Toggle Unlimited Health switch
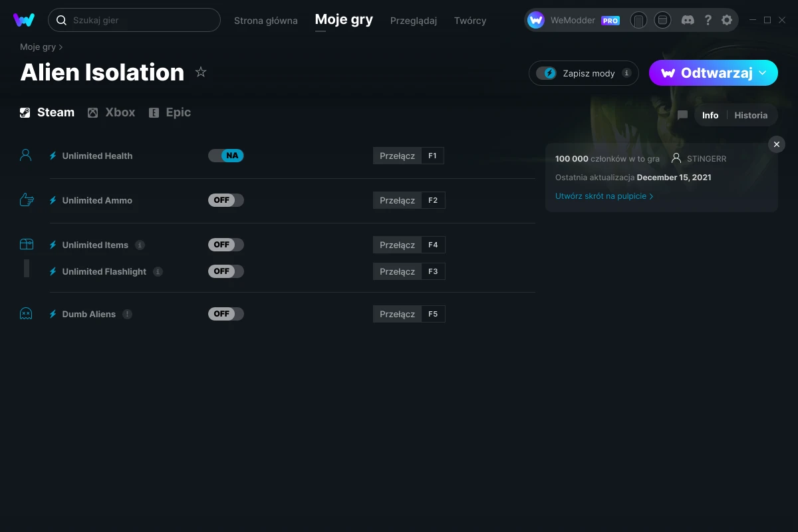The width and height of the screenshot is (798, 532). click(x=226, y=156)
